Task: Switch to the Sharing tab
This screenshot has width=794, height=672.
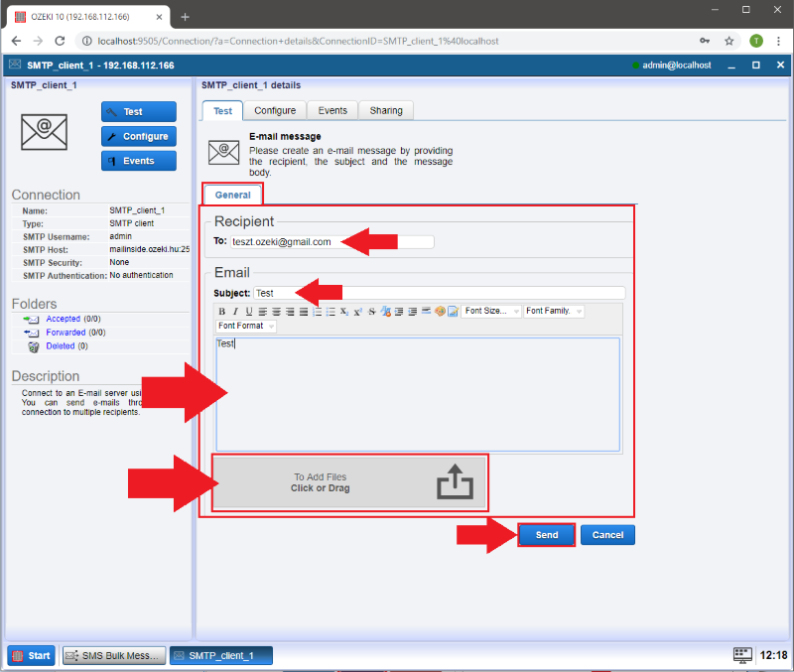Action: [x=386, y=111]
